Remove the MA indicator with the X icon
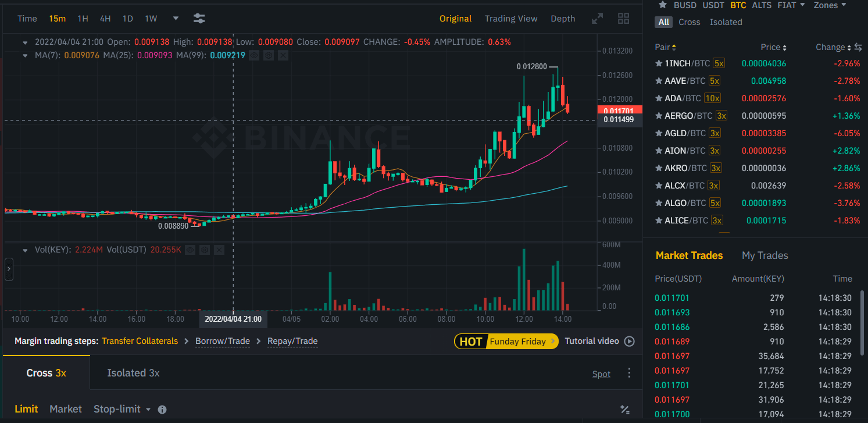Image resolution: width=868 pixels, height=423 pixels. pos(283,55)
